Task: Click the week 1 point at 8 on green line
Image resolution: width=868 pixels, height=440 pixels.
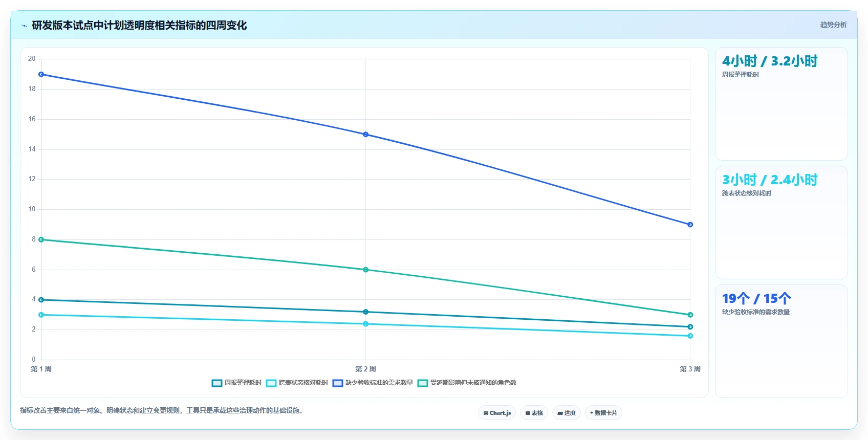Action: 41,239
